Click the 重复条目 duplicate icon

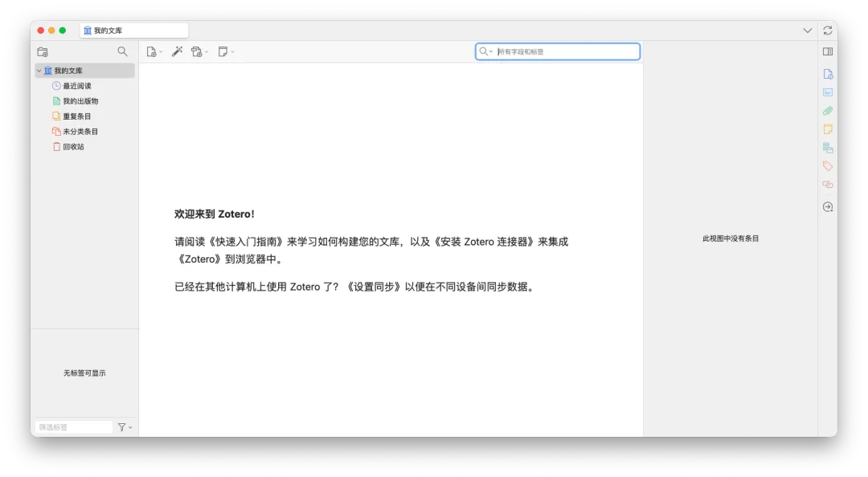56,116
